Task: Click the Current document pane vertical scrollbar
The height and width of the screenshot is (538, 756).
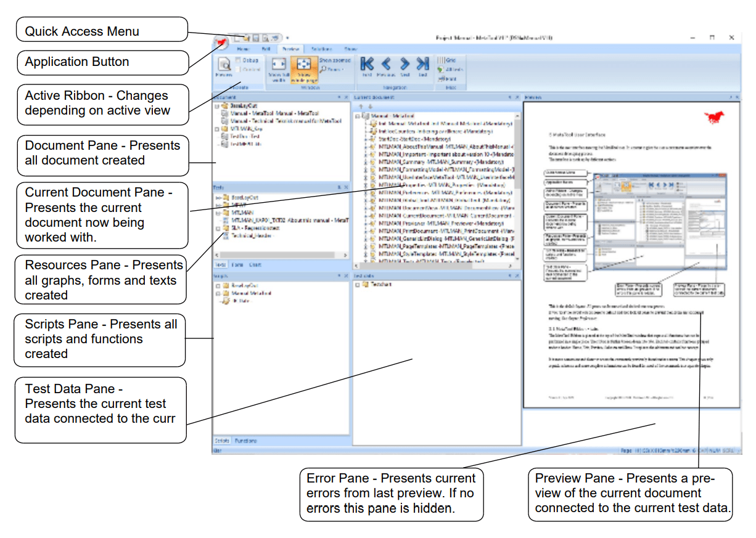Action: 517,185
